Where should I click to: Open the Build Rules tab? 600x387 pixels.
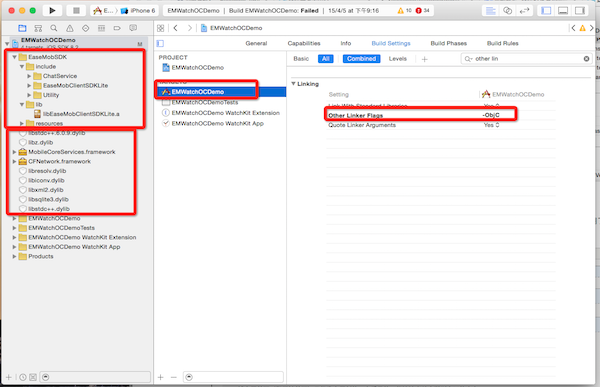pos(502,43)
